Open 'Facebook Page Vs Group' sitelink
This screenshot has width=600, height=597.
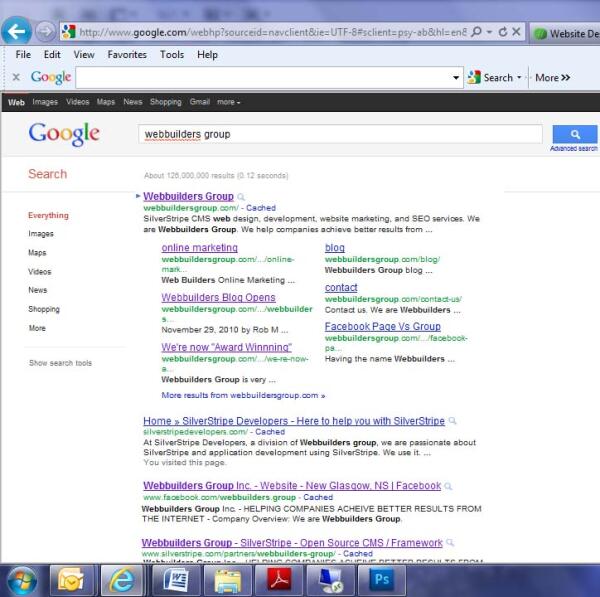pyautogui.click(x=383, y=326)
